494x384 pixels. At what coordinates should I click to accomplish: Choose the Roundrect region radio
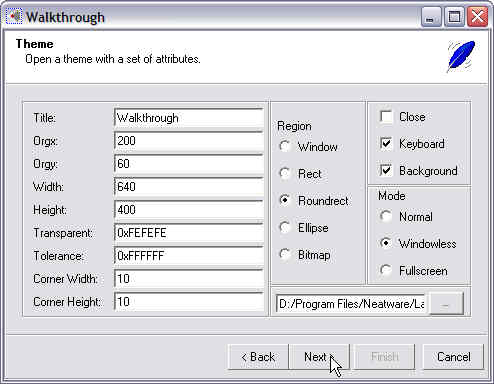click(285, 200)
